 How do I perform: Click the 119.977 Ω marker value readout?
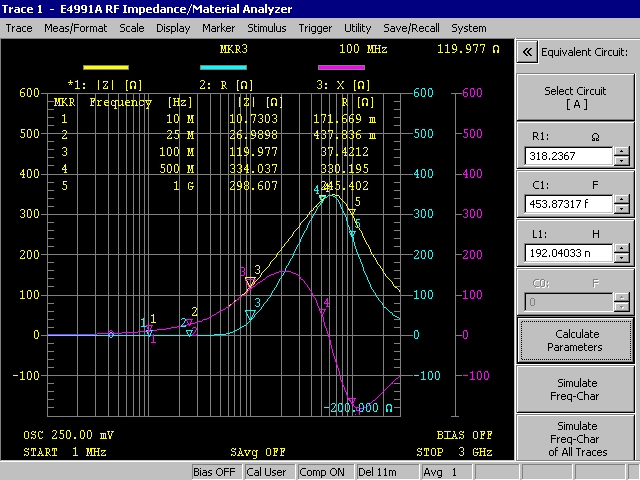468,49
